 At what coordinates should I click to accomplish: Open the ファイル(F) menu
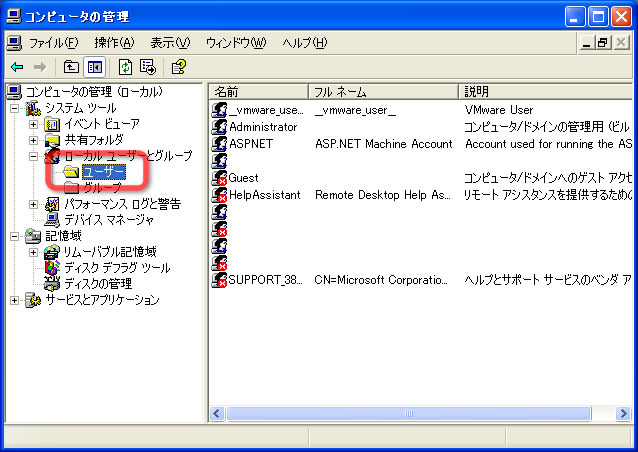coord(53,43)
